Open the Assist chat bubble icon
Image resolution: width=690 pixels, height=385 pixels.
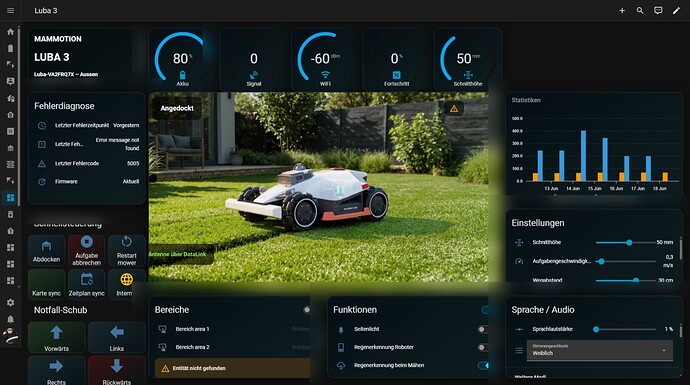(658, 11)
